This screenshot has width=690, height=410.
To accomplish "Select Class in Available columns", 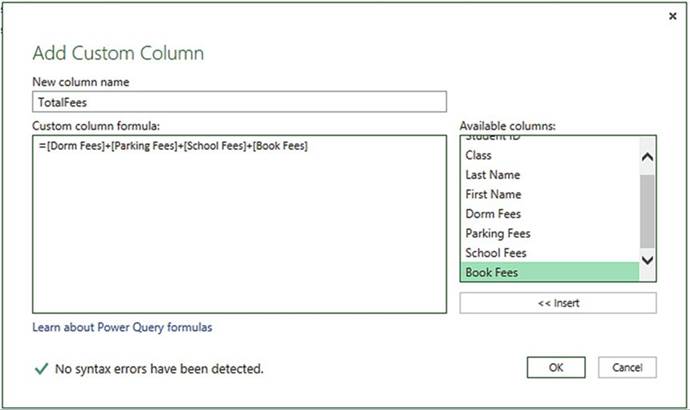I will point(479,156).
